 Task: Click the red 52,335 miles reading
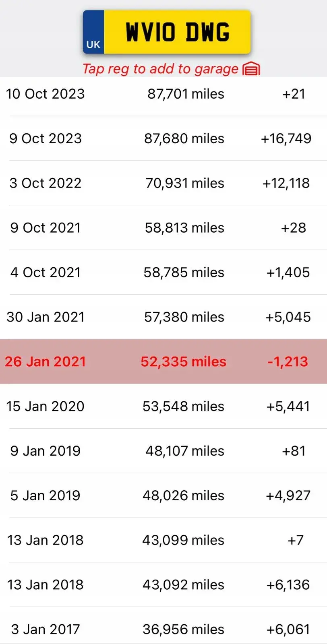tap(183, 361)
